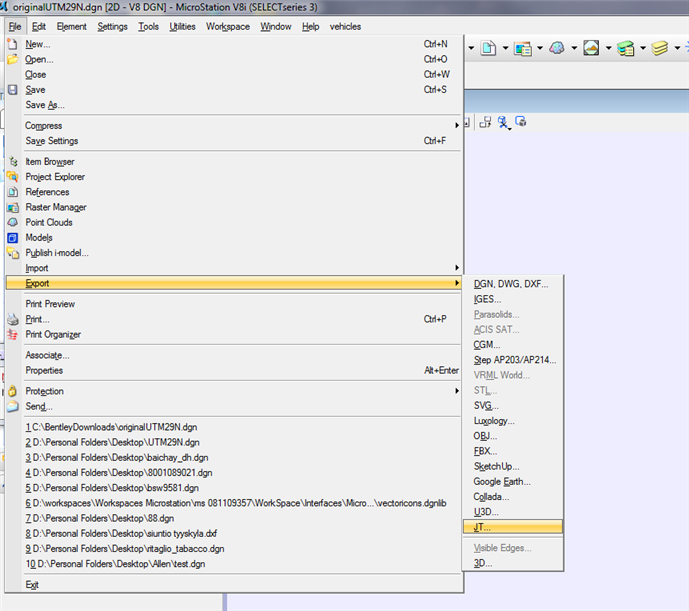
Task: Click the References icon in File menu
Action: point(13,192)
